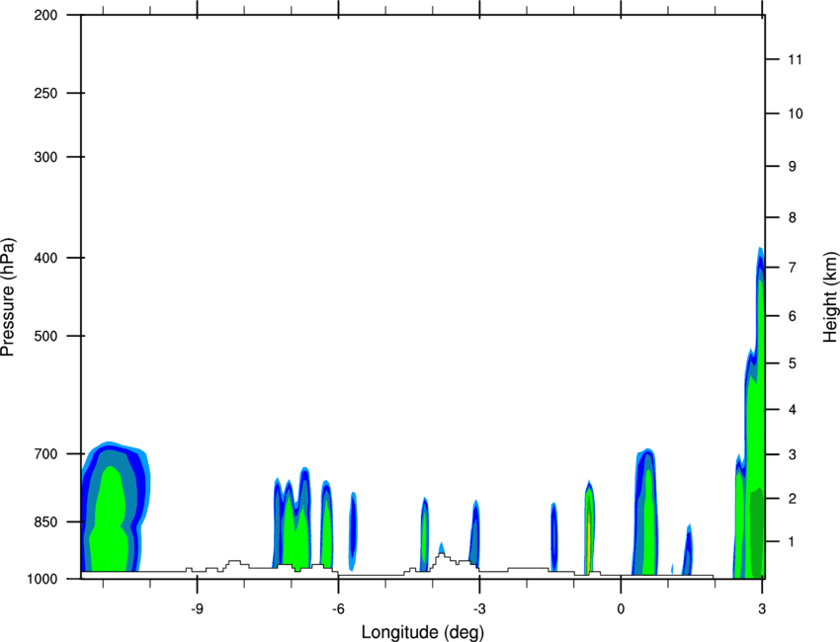Pick the 10 km height label

pyautogui.click(x=796, y=114)
